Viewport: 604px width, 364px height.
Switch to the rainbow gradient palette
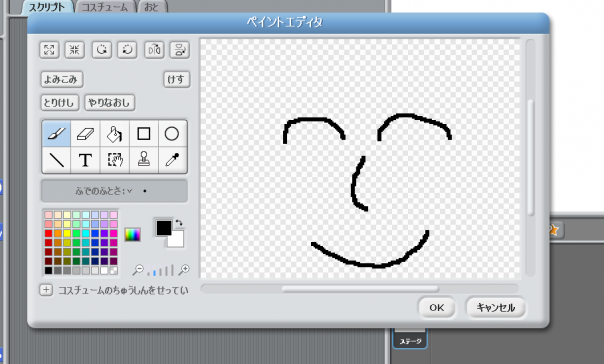133,235
